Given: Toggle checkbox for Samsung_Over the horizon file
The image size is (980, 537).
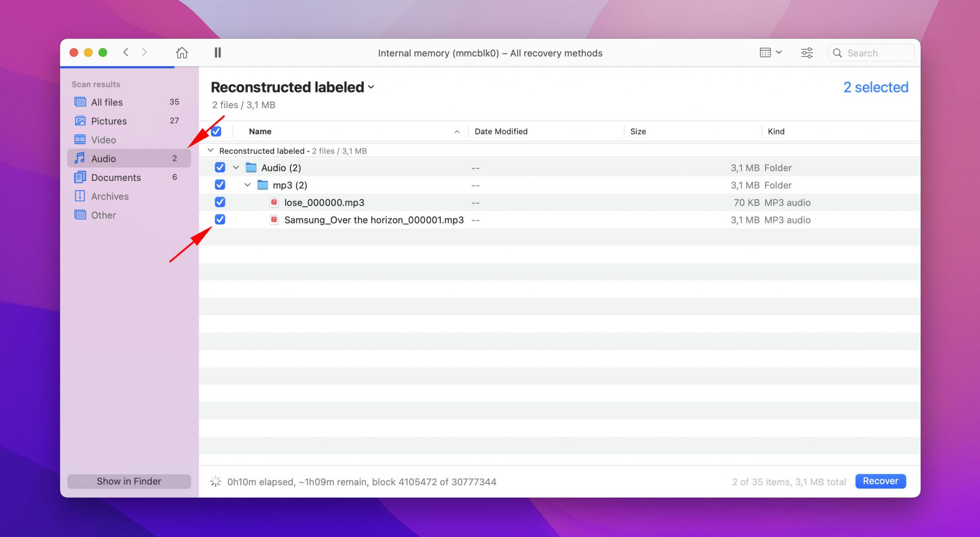Looking at the screenshot, I should 219,220.
